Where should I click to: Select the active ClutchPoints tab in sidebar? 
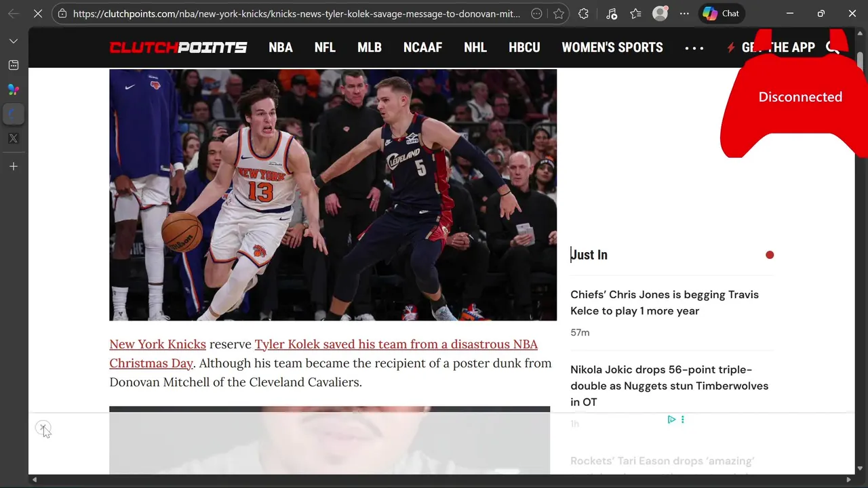(14, 114)
